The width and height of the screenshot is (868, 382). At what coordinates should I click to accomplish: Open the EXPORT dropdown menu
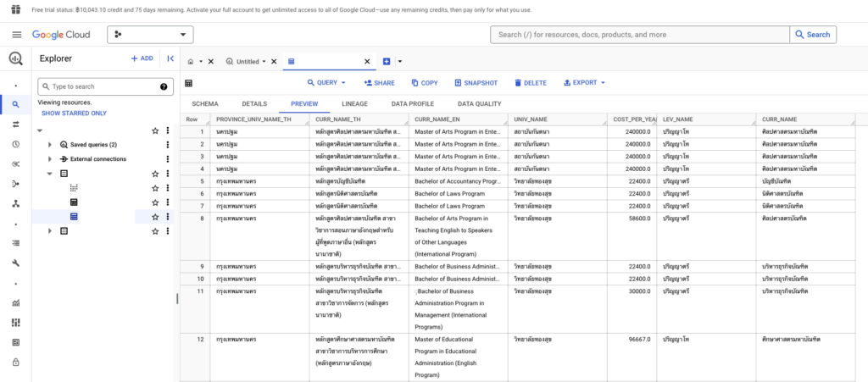click(584, 83)
